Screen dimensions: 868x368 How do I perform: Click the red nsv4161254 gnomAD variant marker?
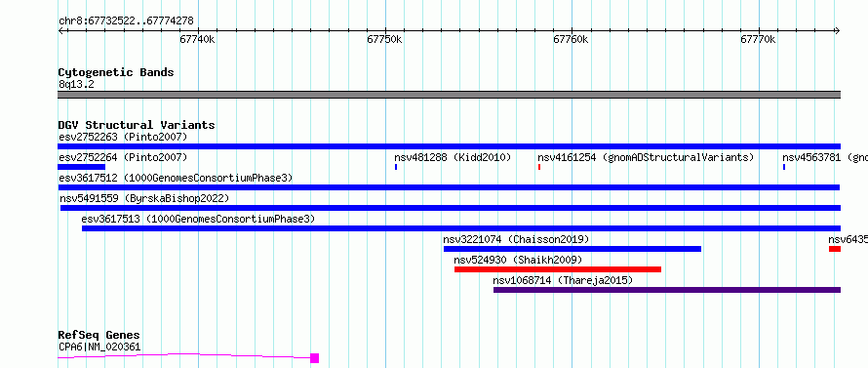click(539, 167)
